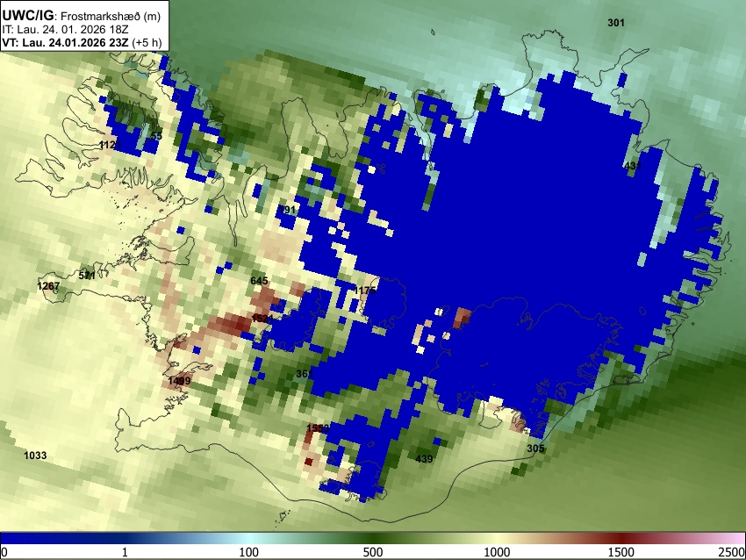Click the map value label 1499
746x560 pixels.
point(179,381)
